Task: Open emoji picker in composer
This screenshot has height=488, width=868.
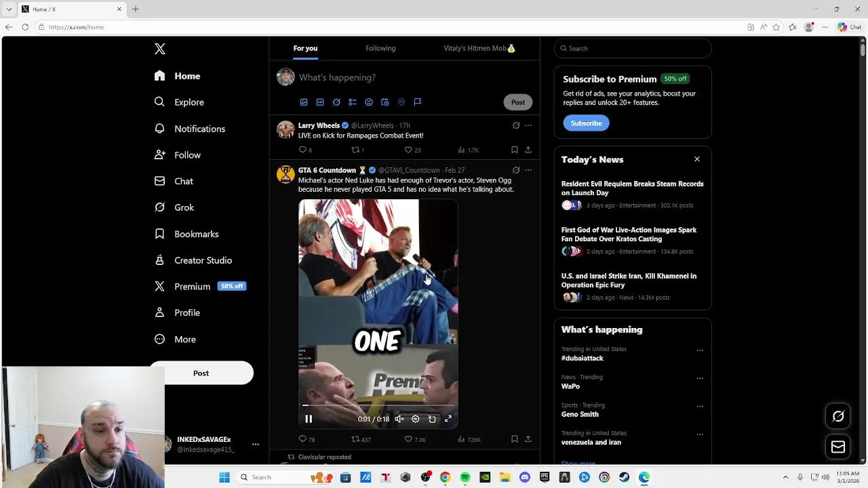Action: coord(369,102)
